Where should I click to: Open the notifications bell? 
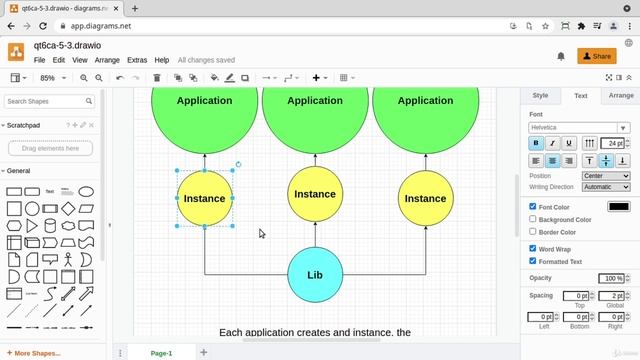tap(561, 56)
